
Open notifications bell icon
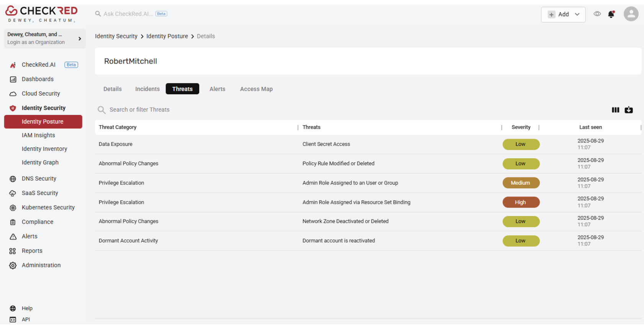611,14
